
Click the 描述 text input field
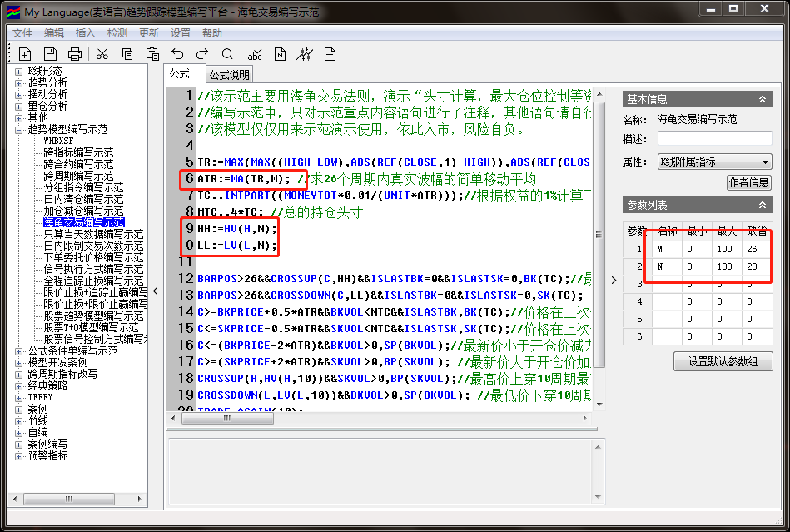click(714, 138)
